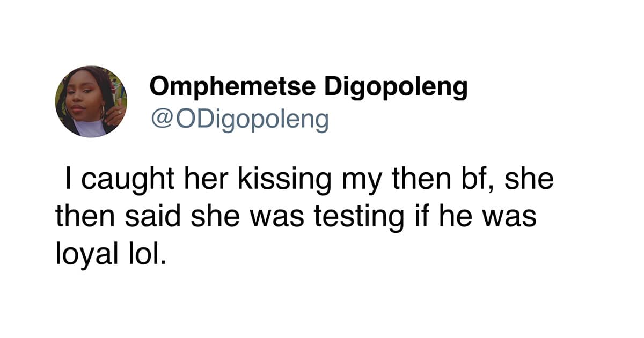This screenshot has height=338, width=644.
Task: Click the second line "then said she was testing"
Action: point(296,218)
